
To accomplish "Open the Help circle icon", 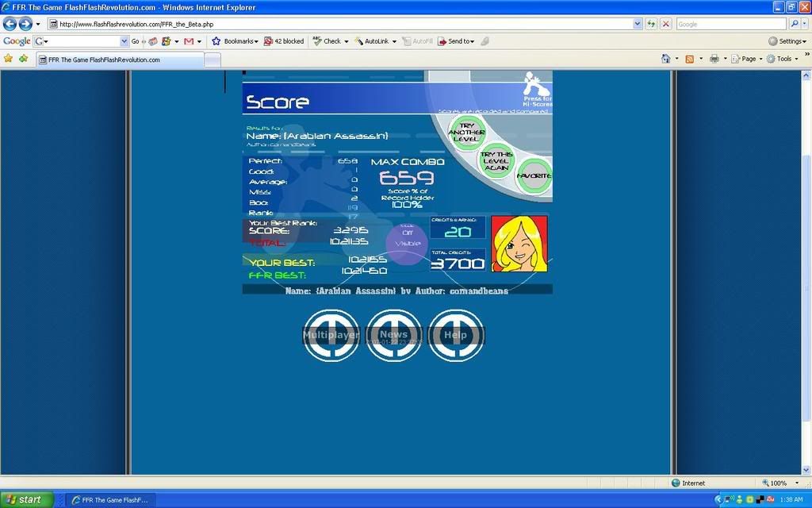I will (x=455, y=335).
